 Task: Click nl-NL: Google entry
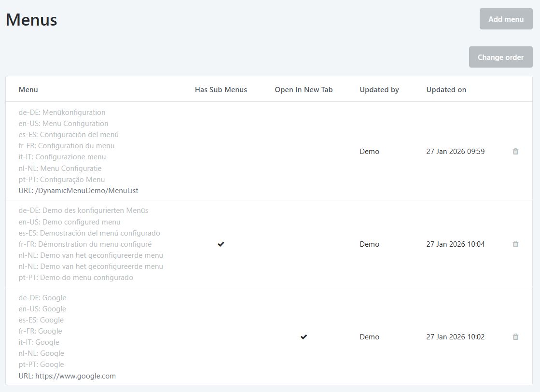pyautogui.click(x=42, y=353)
